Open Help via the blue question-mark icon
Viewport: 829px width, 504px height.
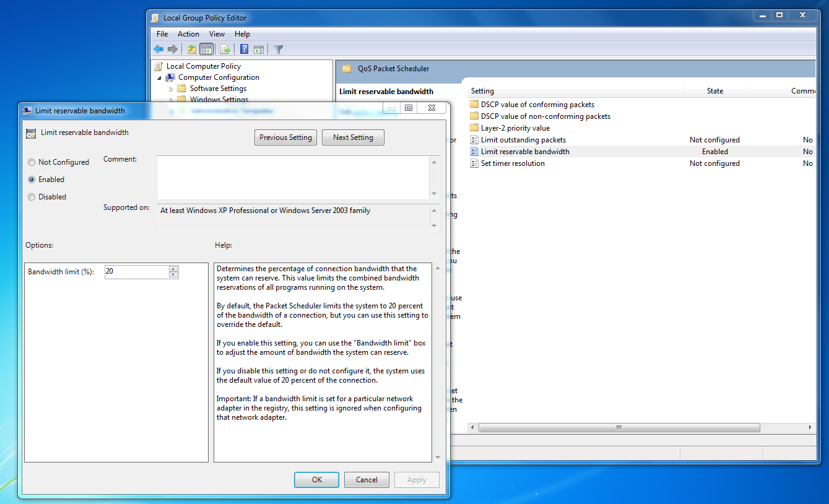tap(245, 50)
